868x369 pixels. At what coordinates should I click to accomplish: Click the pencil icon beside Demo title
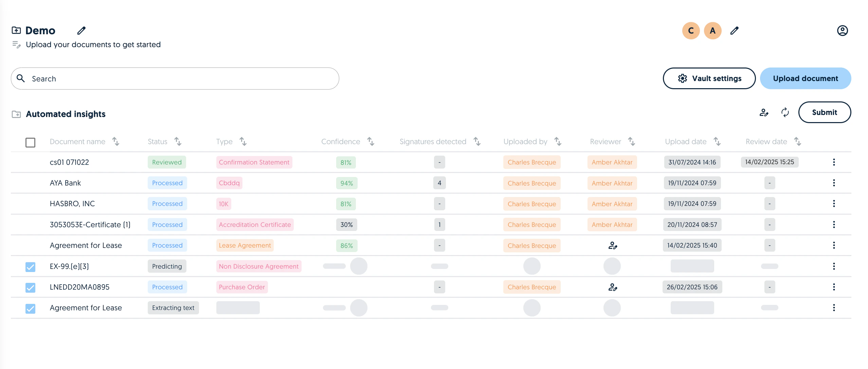(x=81, y=31)
